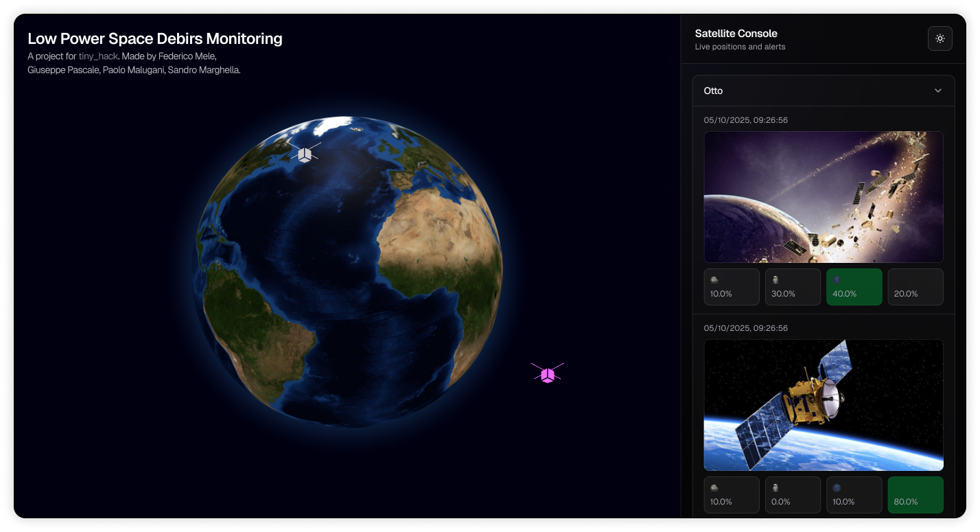Viewport: 980px width, 532px height.
Task: Select the green 80.0% classification card
Action: 915,494
